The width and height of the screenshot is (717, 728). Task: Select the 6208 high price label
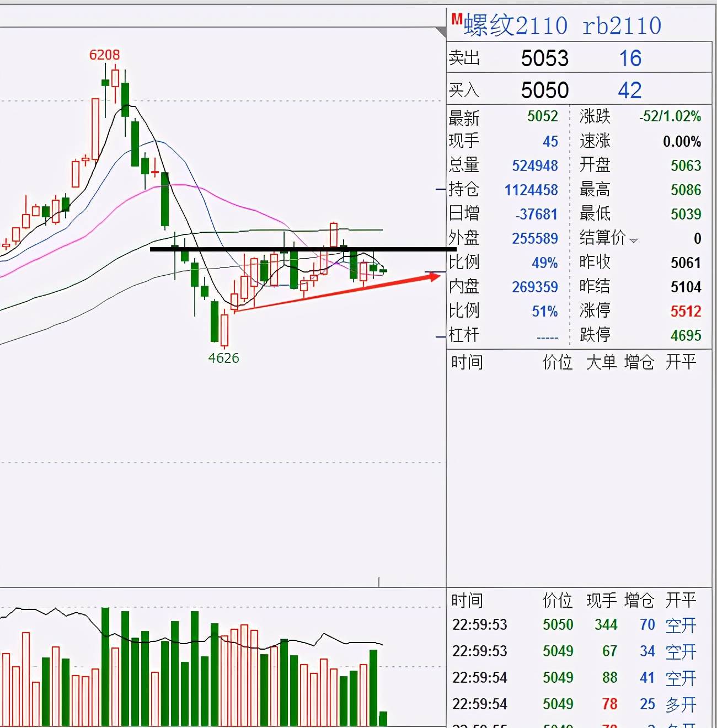104,55
